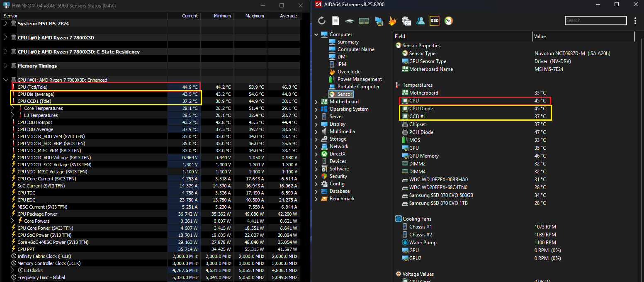Collapse the CPU Enhanced sensor group
The image size is (644, 282).
coord(6,80)
